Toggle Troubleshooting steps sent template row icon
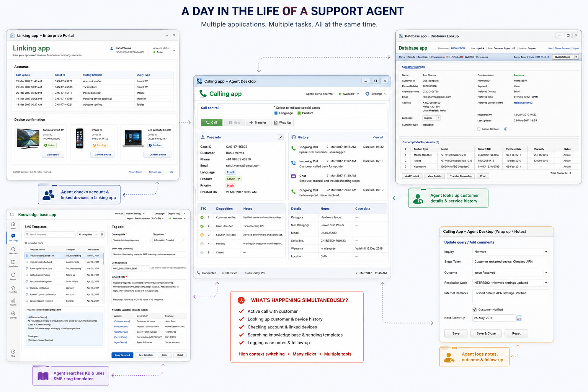The image size is (588, 392). tap(27, 256)
